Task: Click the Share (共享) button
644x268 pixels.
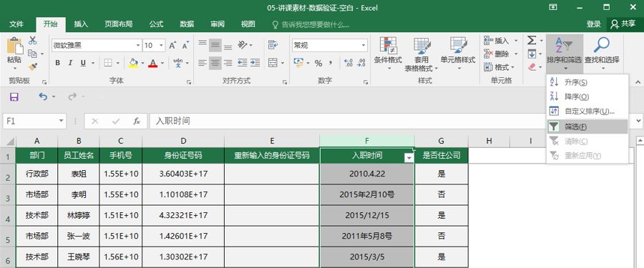Action: (x=623, y=24)
